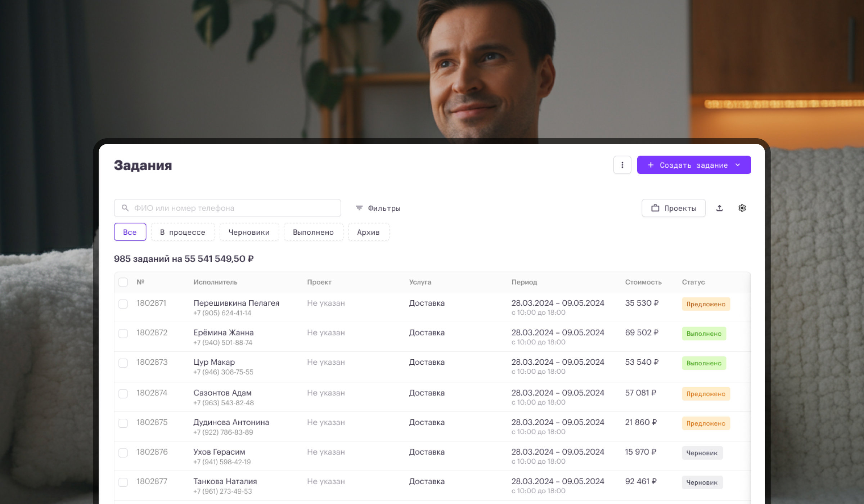Screen dimensions: 864x504
Task: Click the briefcase icon in Проекты
Action: click(x=655, y=208)
